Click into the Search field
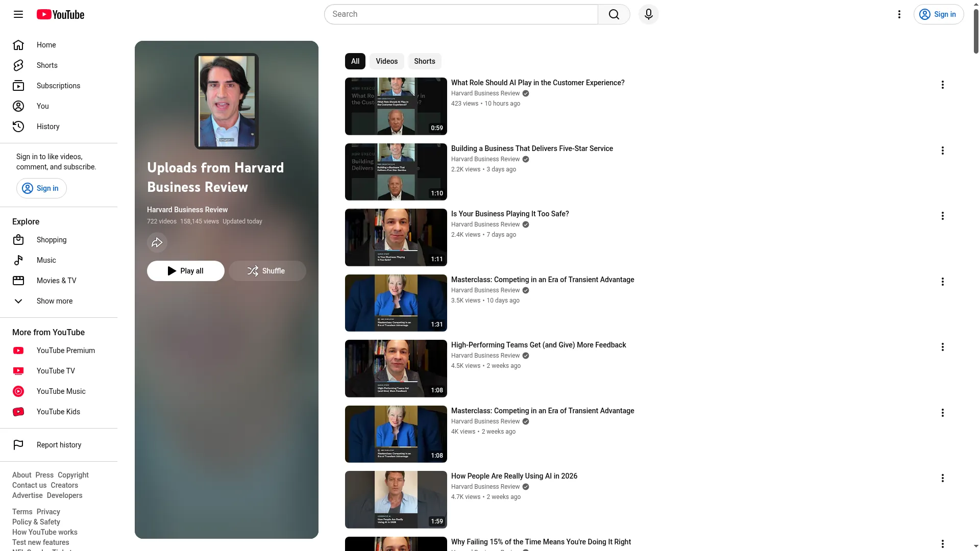This screenshot has height=551, width=980. point(461,14)
